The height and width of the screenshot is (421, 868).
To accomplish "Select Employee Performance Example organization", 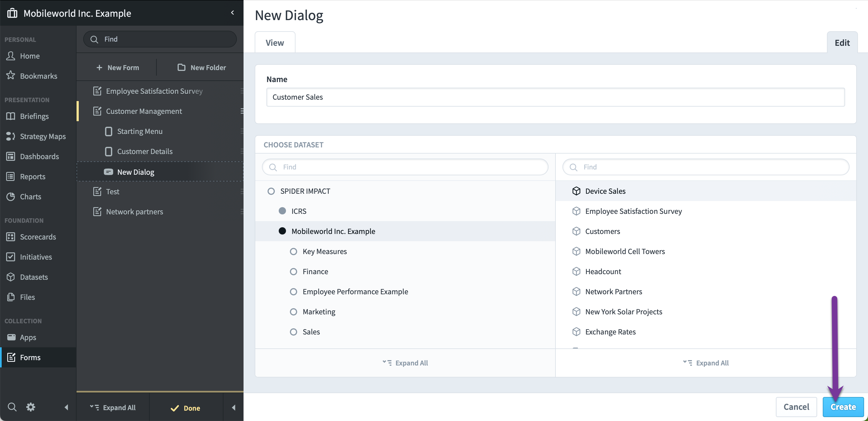I will [405, 291].
